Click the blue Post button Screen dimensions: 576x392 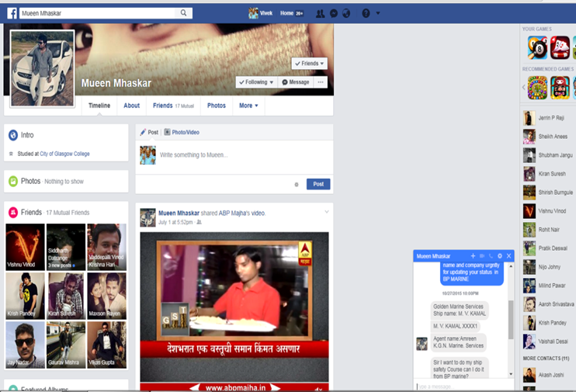pos(318,184)
